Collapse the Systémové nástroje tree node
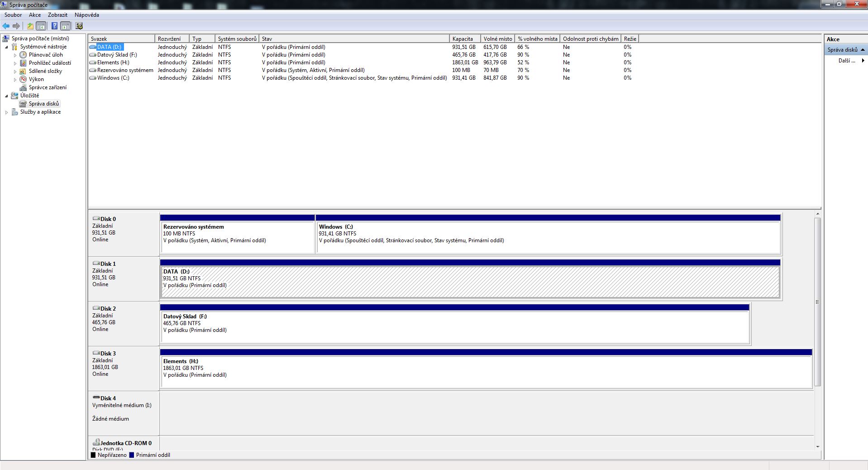The image size is (868, 470). [6, 47]
